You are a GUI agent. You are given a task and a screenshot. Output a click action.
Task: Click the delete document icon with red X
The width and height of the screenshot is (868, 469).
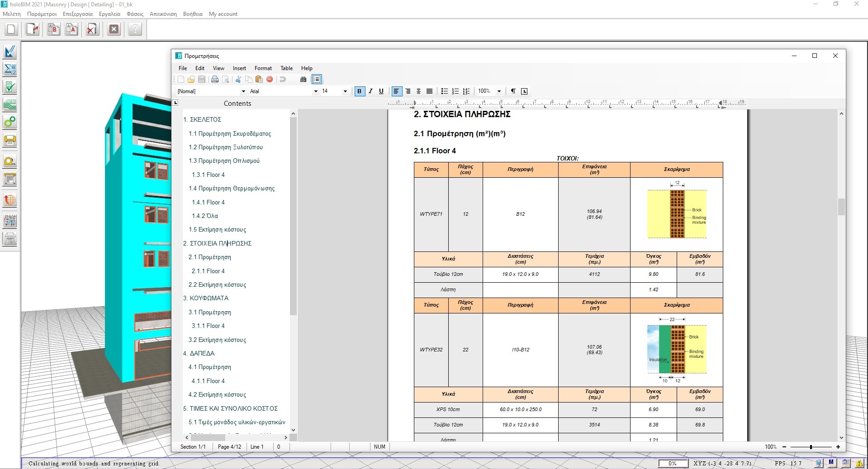(x=92, y=29)
